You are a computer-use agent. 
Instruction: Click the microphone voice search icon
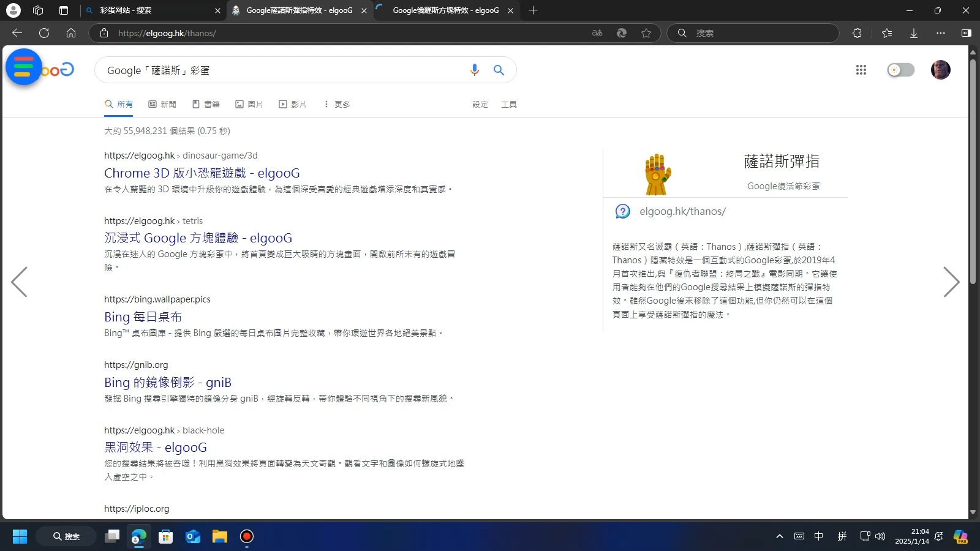pos(474,70)
